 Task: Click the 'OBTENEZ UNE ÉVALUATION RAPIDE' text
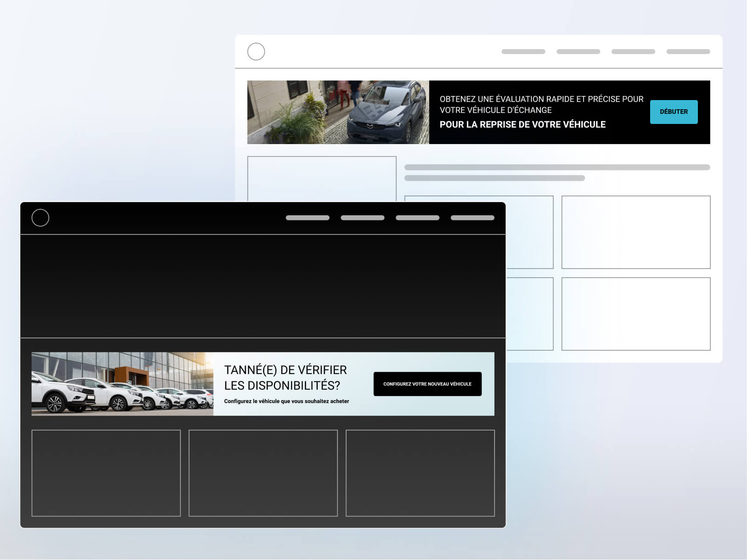(541, 105)
